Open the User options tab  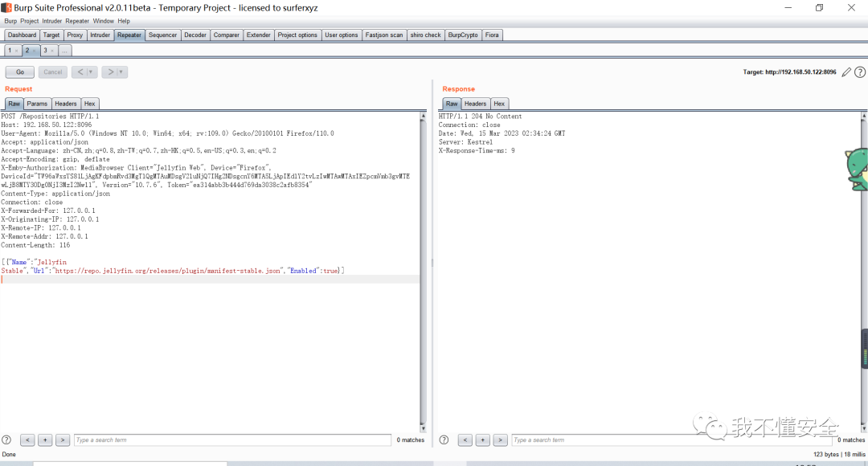click(341, 35)
